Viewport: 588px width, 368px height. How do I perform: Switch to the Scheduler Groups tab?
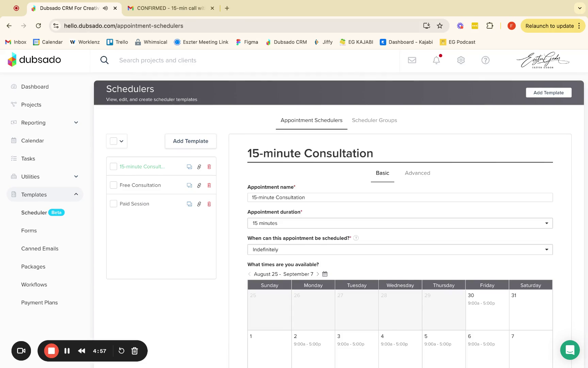point(374,120)
